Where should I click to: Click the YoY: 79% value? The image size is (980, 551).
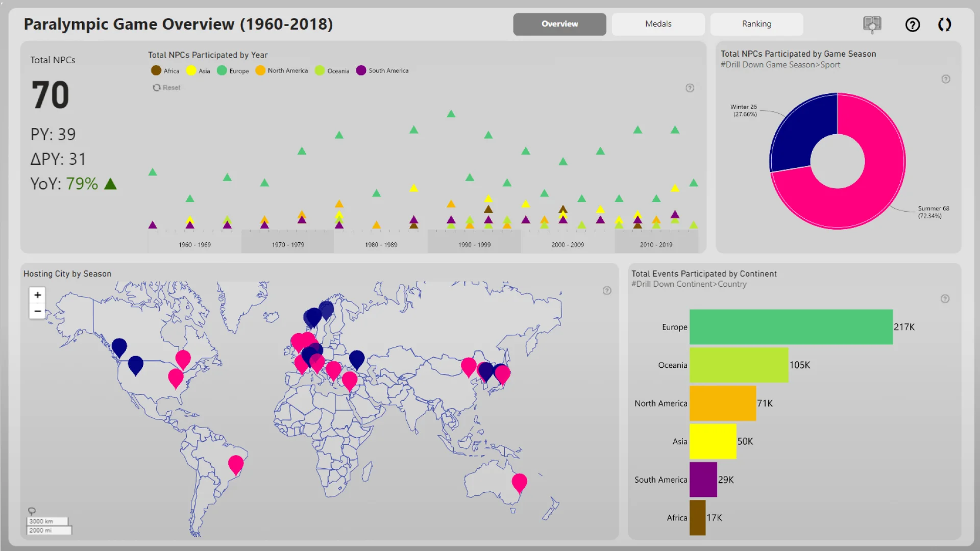(64, 184)
